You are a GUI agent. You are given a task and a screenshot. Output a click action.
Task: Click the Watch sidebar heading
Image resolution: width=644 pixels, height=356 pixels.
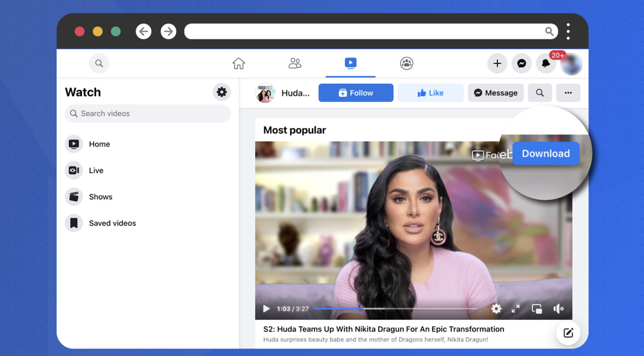pos(83,92)
